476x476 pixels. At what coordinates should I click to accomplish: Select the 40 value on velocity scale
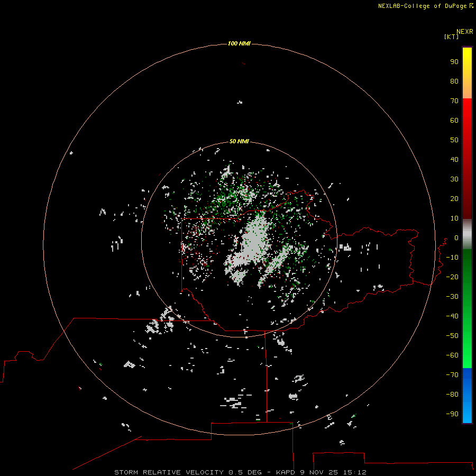pos(454,159)
